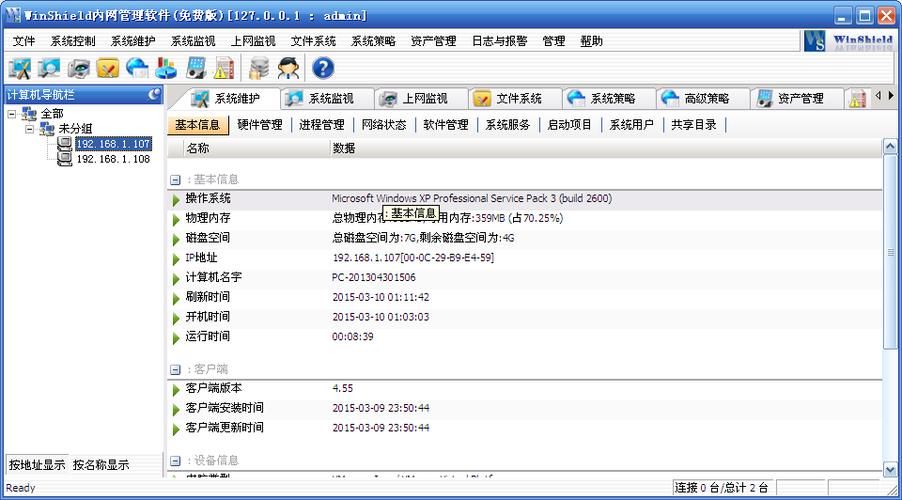Open the 硬件管理 sub-tab
This screenshot has width=902, height=500.
pos(260,125)
